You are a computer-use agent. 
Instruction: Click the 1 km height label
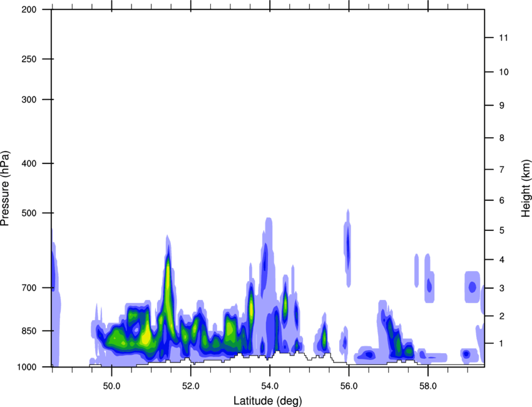point(501,344)
